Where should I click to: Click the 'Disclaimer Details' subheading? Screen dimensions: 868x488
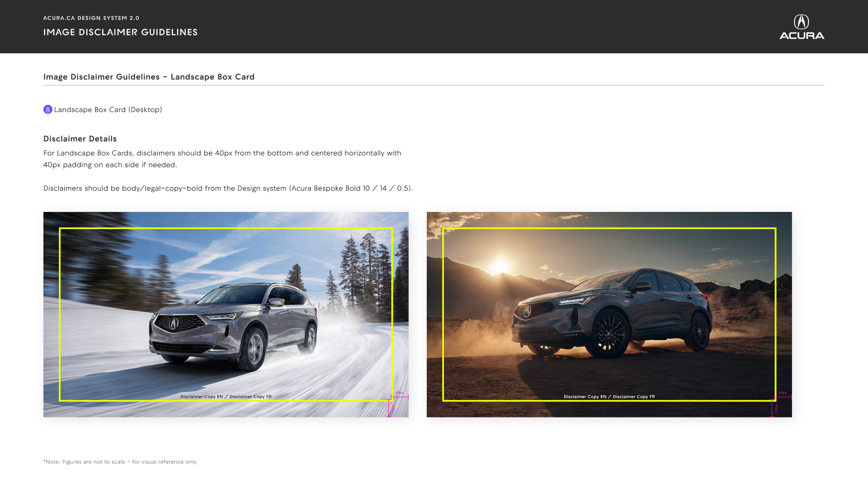80,139
